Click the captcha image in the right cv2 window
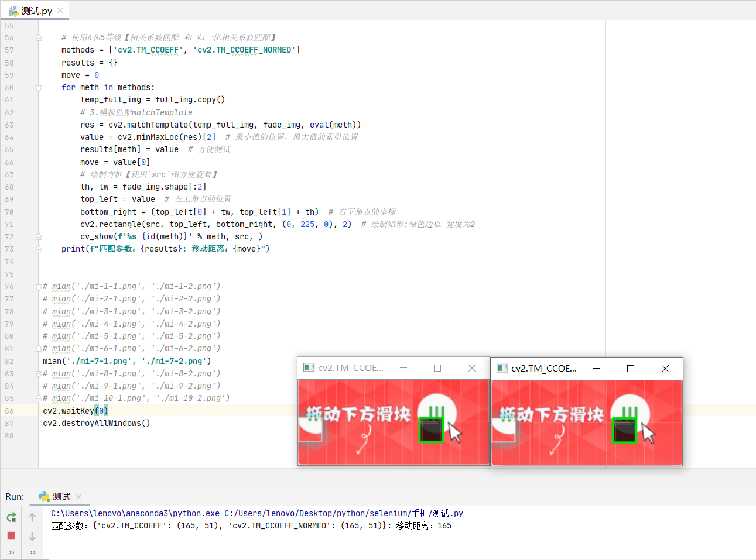The height and width of the screenshot is (560, 756). (587, 422)
